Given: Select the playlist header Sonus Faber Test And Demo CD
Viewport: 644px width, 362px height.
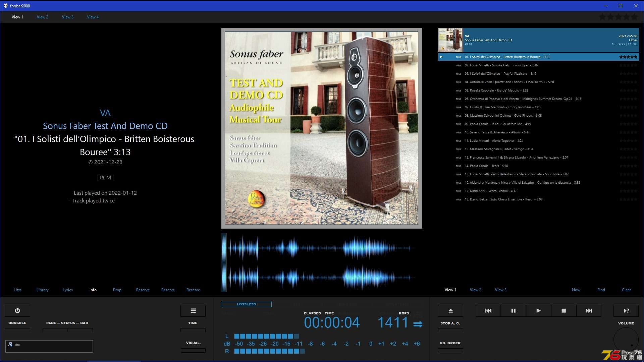Looking at the screenshot, I should click(538, 40).
